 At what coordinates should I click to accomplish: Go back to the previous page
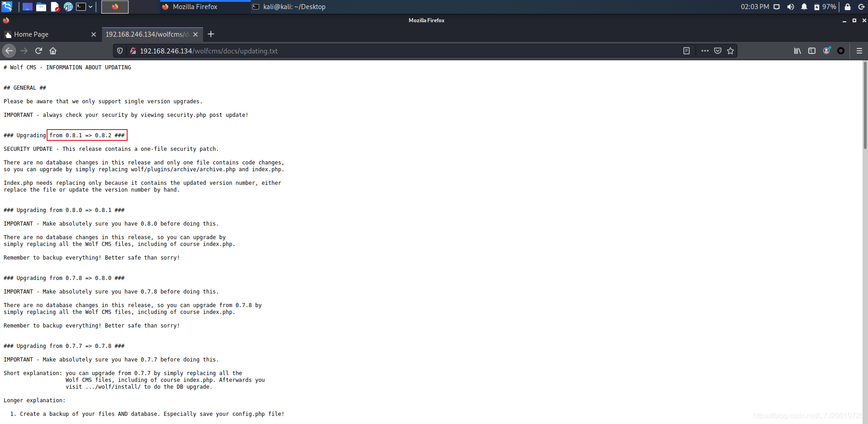click(9, 51)
